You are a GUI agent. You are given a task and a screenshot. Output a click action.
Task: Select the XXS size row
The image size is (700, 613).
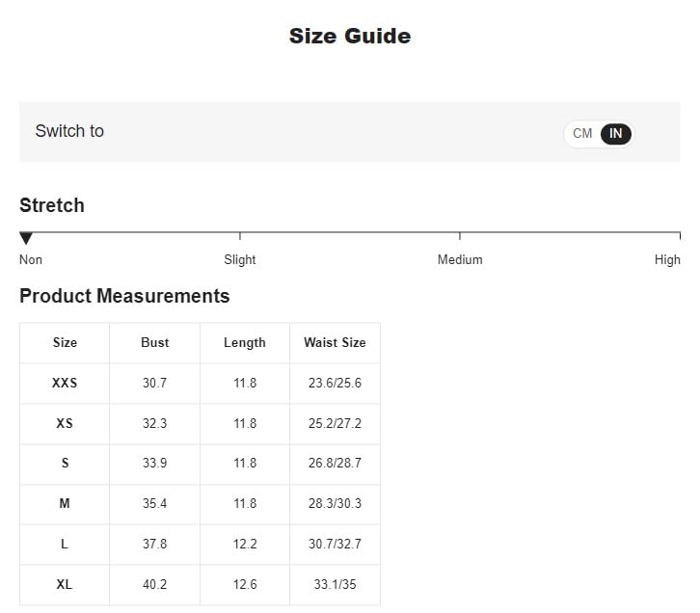[x=65, y=383]
